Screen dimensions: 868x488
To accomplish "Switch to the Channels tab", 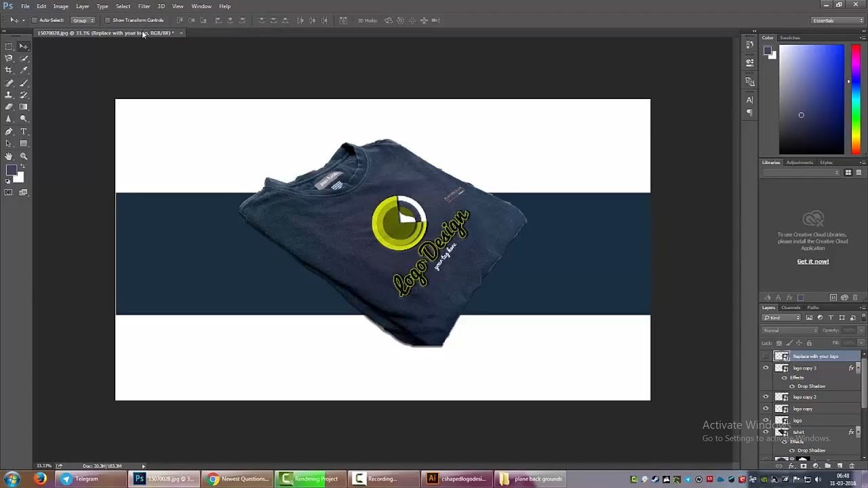I will point(791,308).
